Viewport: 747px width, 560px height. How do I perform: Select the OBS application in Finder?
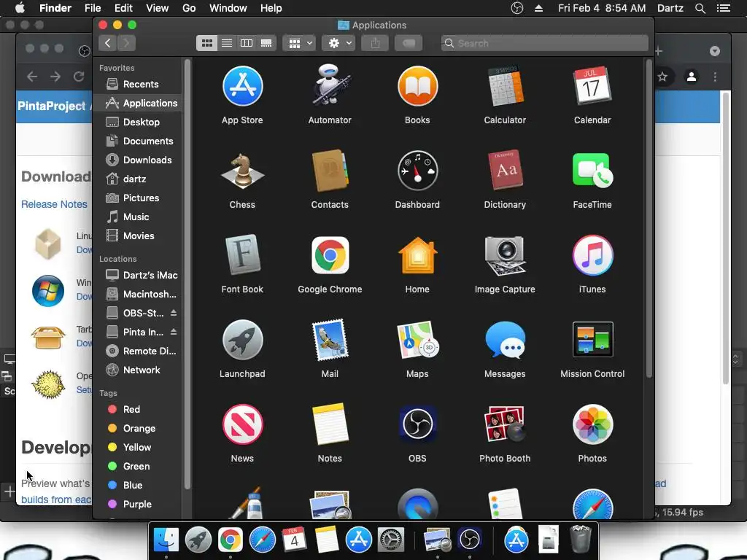[x=417, y=424]
